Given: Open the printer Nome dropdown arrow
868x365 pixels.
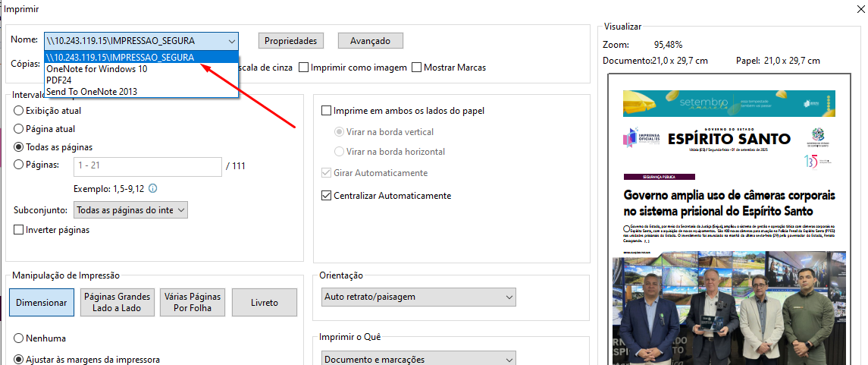Looking at the screenshot, I should 231,41.
